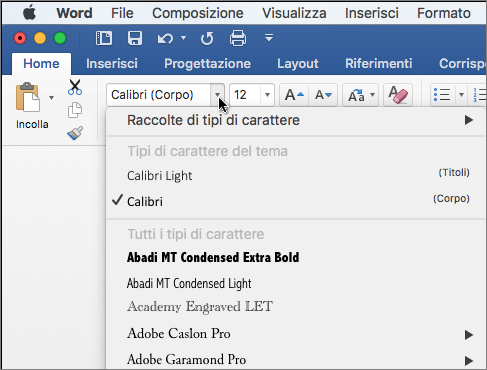This screenshot has height=370, width=487.
Task: Choose Abadi MT Condensed Light font
Action: [296, 283]
